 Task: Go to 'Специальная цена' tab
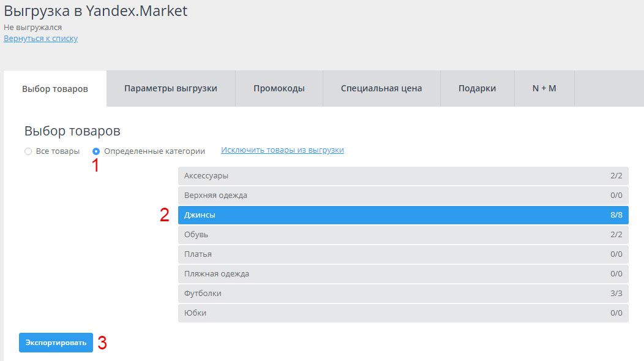coord(381,88)
